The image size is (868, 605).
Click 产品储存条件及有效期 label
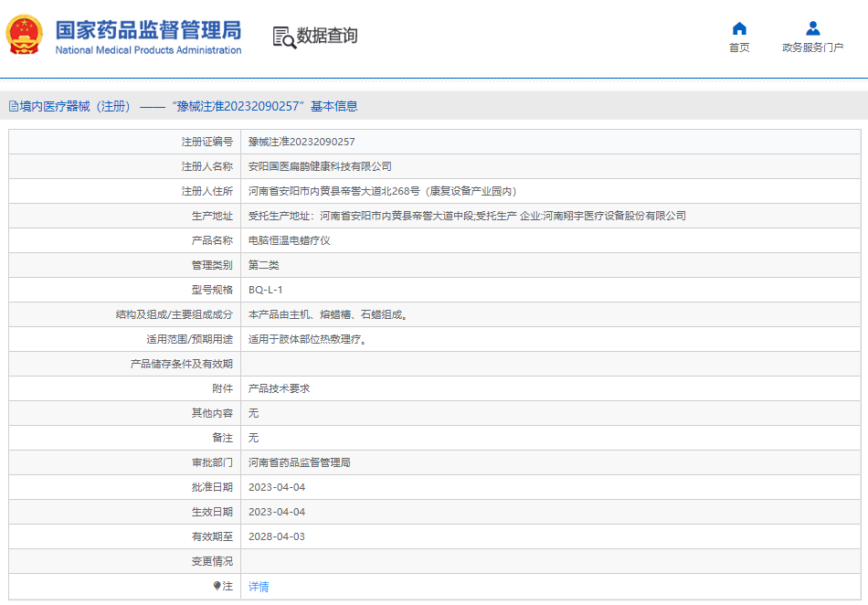click(182, 365)
